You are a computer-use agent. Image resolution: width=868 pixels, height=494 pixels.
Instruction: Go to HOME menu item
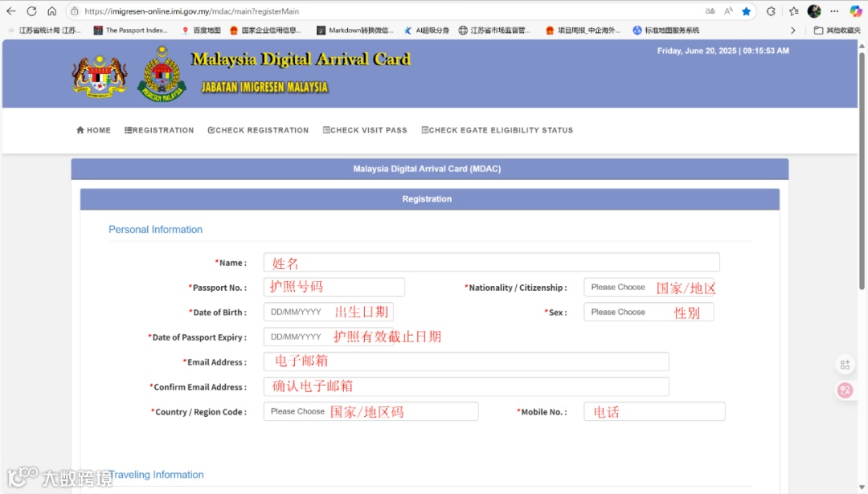point(93,130)
